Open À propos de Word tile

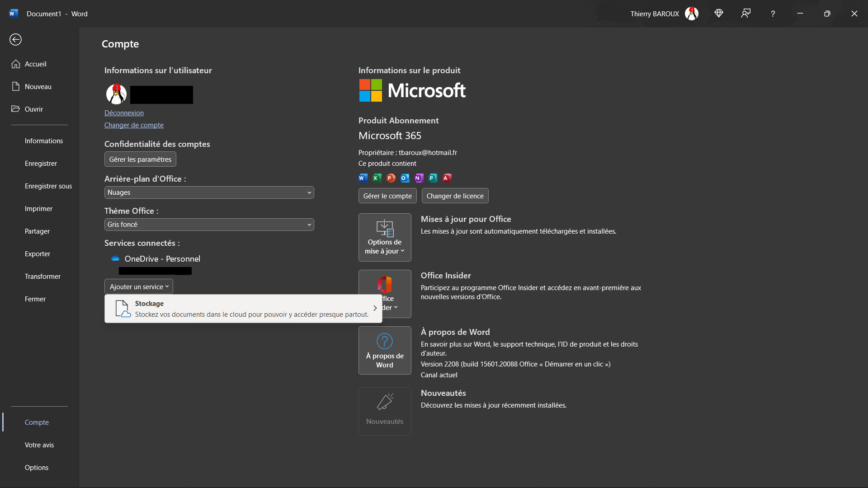(385, 350)
